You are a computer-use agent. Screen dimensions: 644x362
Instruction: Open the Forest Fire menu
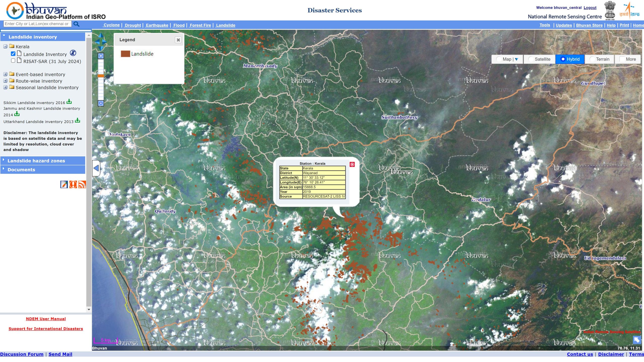[200, 25]
